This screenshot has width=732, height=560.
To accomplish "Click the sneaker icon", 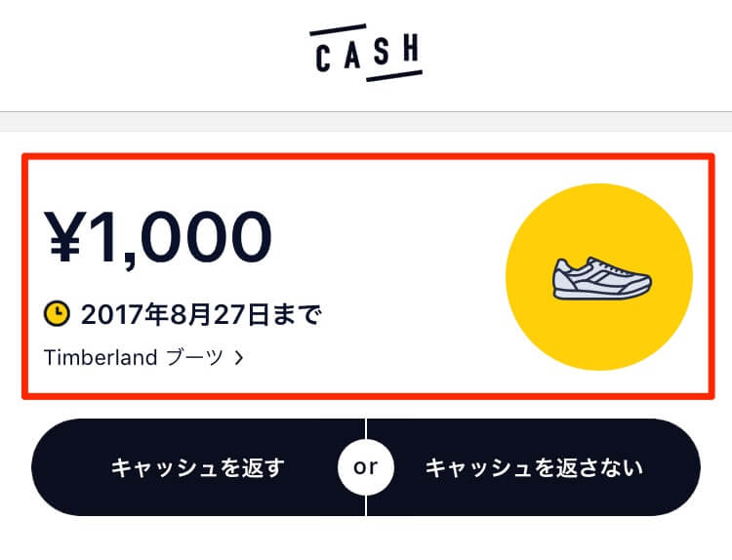I will pos(602,278).
